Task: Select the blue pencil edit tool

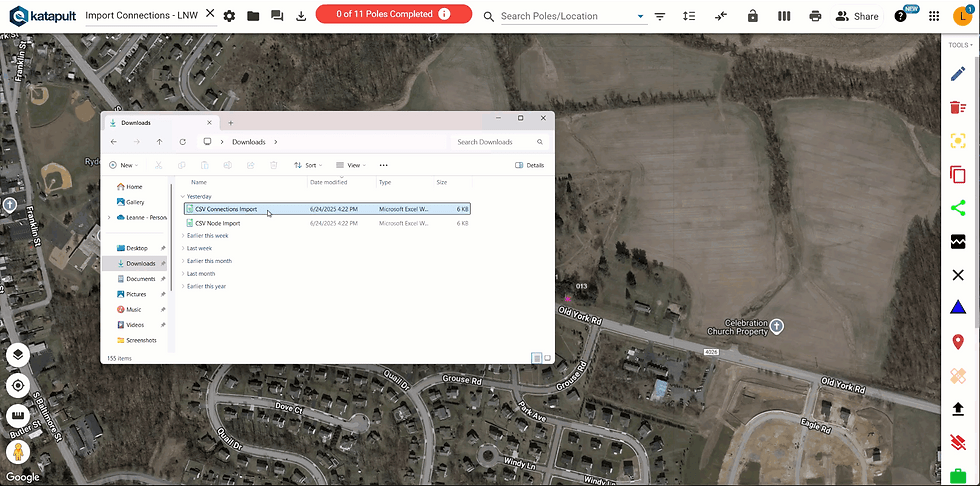Action: (958, 74)
